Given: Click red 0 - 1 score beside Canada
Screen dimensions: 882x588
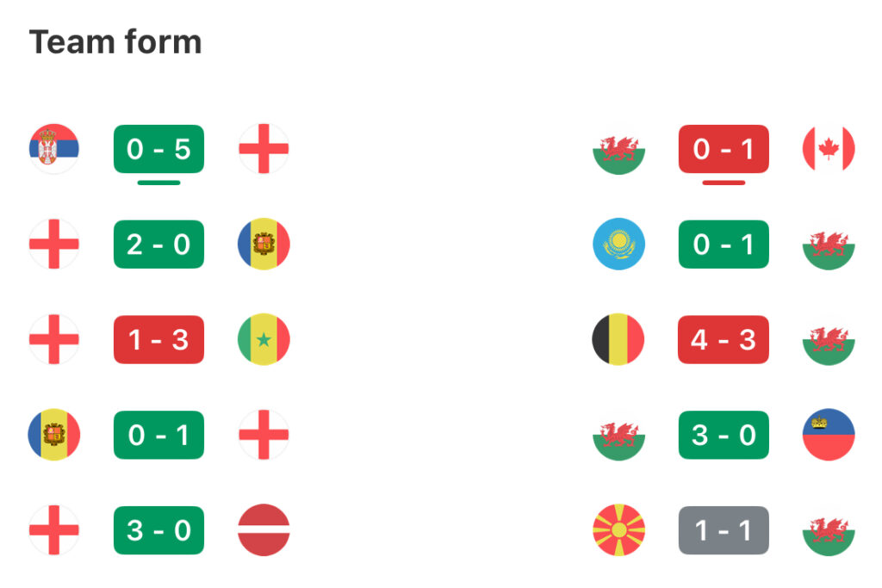Looking at the screenshot, I should point(724,149).
